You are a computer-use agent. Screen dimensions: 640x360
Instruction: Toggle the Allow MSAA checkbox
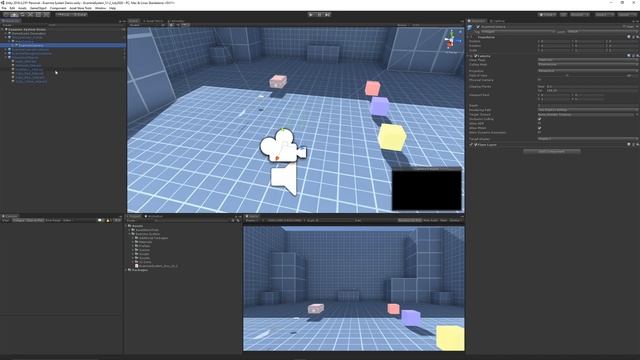tap(540, 128)
